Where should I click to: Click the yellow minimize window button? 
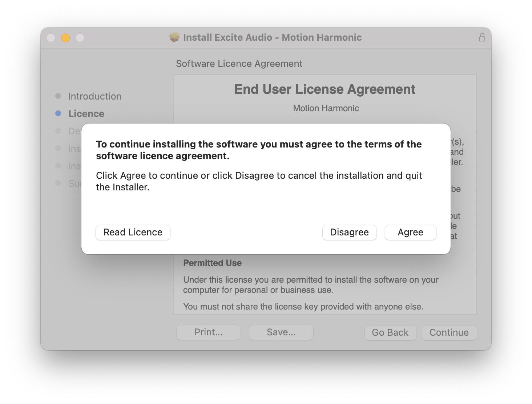(x=65, y=38)
